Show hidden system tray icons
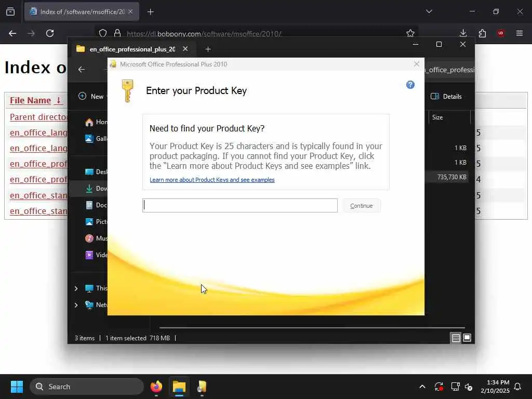Image resolution: width=532 pixels, height=399 pixels. pos(422,387)
